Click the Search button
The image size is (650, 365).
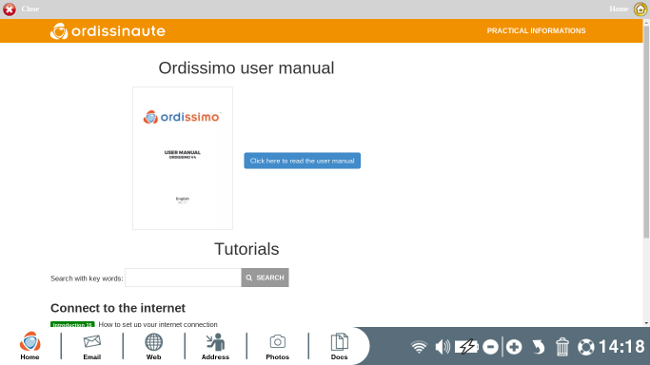[x=265, y=277]
